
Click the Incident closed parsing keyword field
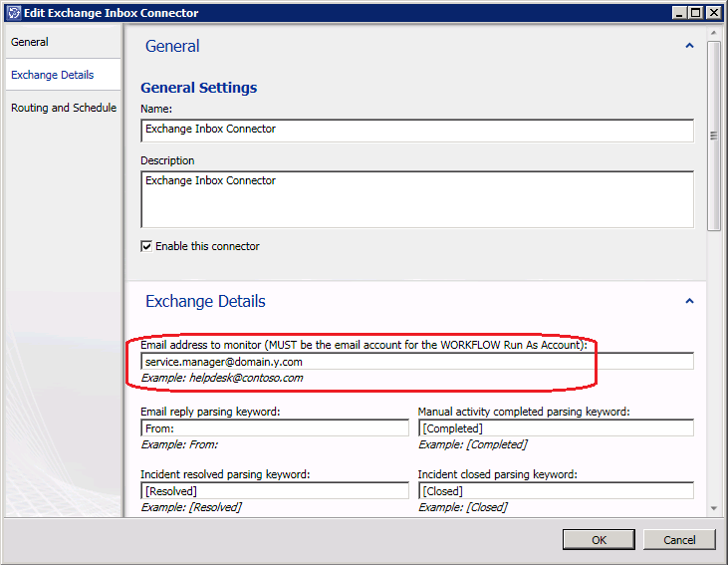555,491
